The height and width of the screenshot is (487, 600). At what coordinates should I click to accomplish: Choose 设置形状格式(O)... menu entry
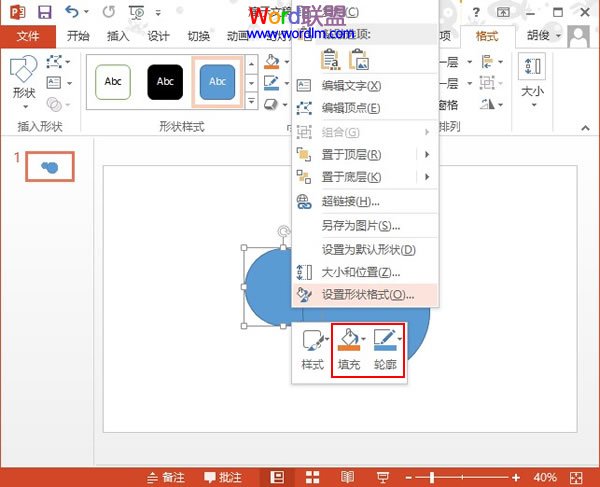tap(365, 295)
